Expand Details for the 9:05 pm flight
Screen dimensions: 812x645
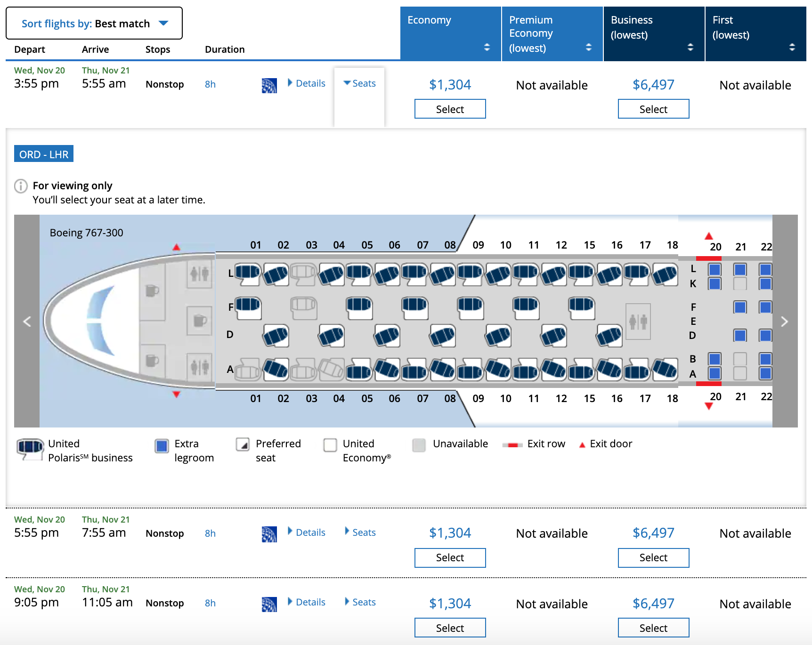pyautogui.click(x=307, y=602)
